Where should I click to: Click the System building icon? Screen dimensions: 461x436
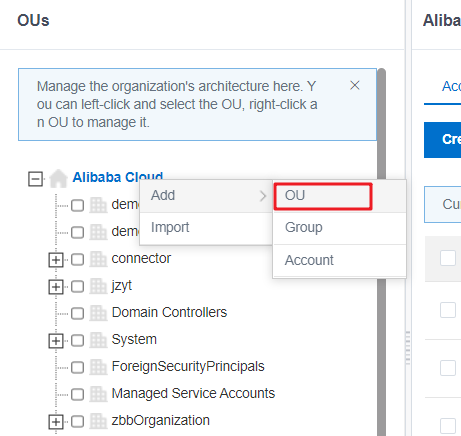click(98, 340)
